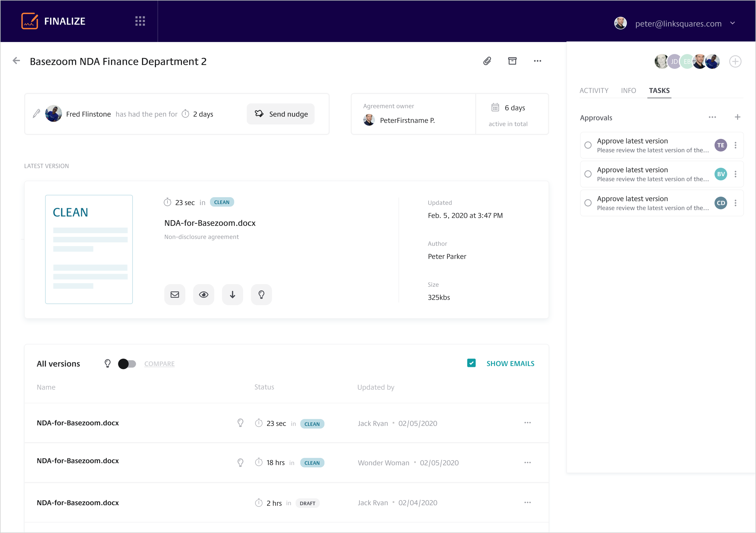Screen dimensions: 756x533
Task: Uncheck the Show Emails checkbox
Action: 471,363
